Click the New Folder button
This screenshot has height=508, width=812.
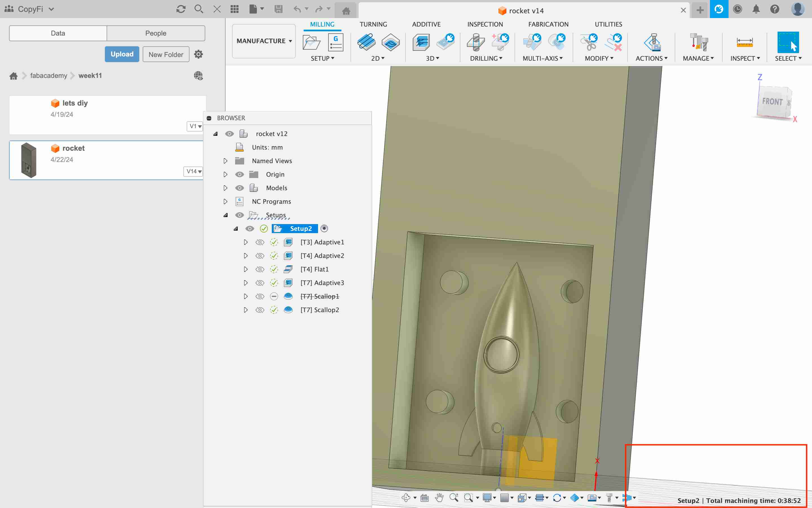166,54
